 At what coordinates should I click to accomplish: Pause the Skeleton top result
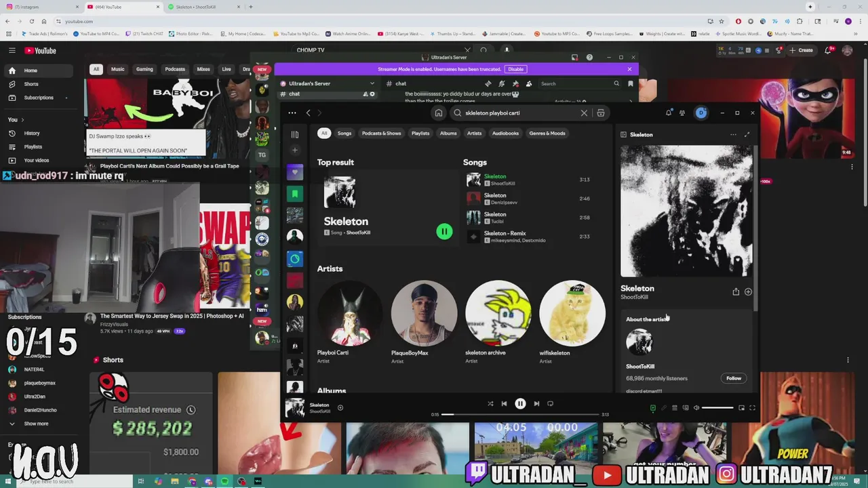pyautogui.click(x=444, y=232)
